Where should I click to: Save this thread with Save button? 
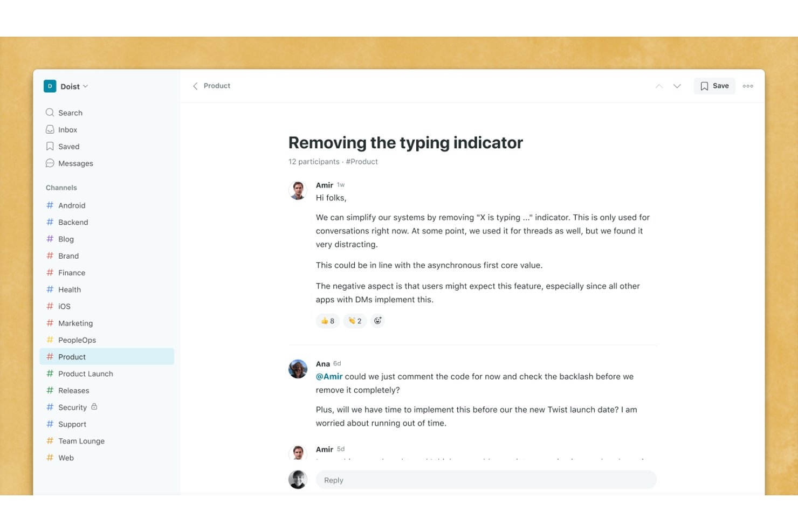click(714, 86)
